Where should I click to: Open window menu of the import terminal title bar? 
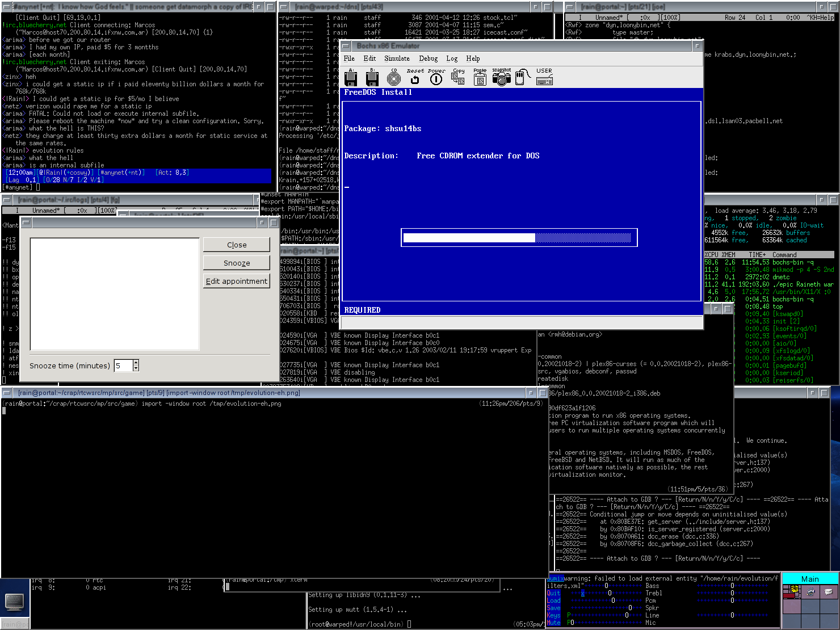click(7, 393)
